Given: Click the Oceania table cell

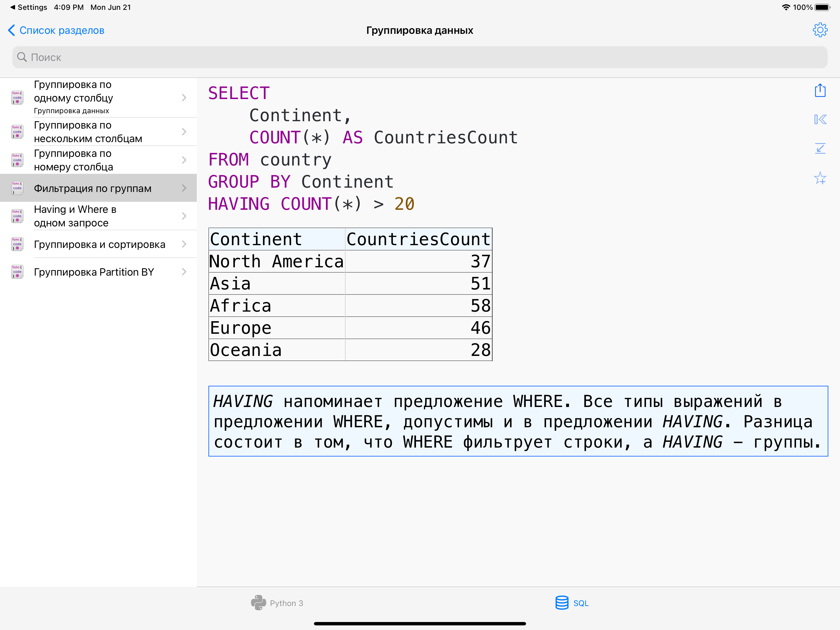Looking at the screenshot, I should (277, 349).
